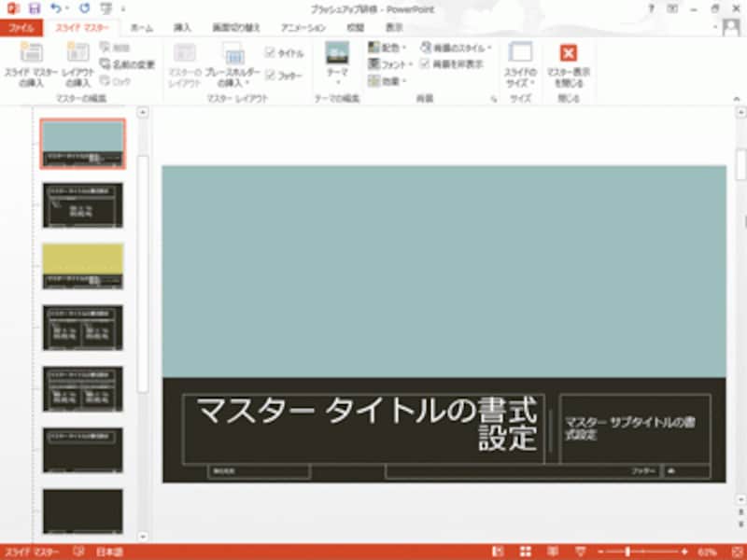Viewport: 747px width, 560px height.
Task: Open the Ribbon Display Options icon
Action: pos(672,8)
